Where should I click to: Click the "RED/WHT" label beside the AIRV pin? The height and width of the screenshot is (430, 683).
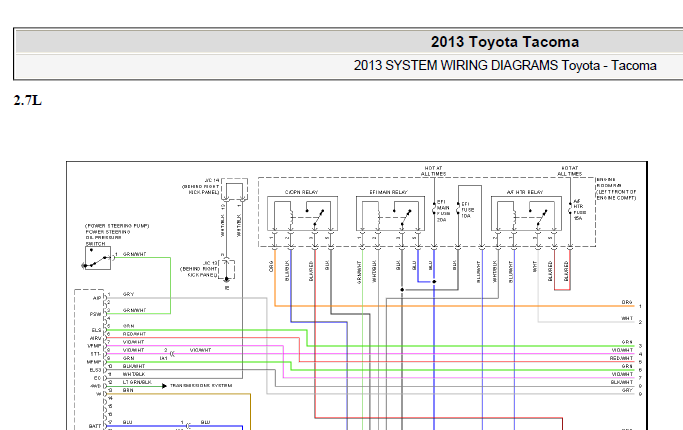[x=134, y=334]
